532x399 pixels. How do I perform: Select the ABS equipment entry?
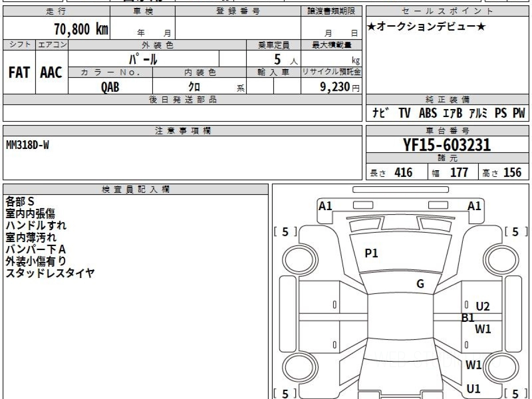point(428,113)
